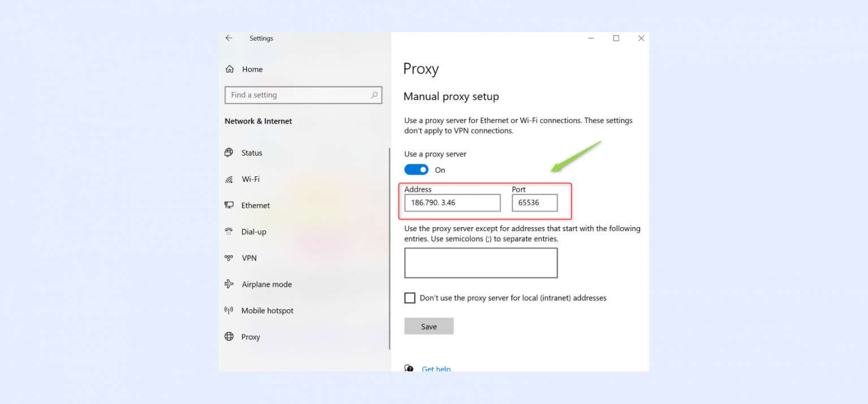The height and width of the screenshot is (404, 868).
Task: Open VPN settings
Action: click(249, 258)
